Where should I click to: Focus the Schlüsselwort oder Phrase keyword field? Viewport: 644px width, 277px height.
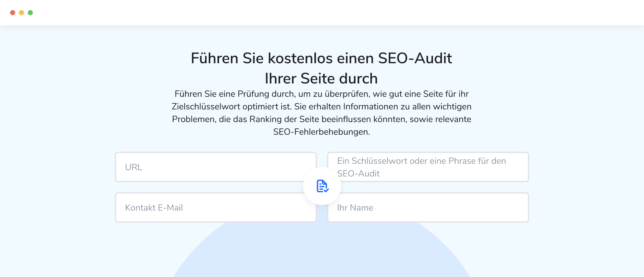tap(428, 167)
